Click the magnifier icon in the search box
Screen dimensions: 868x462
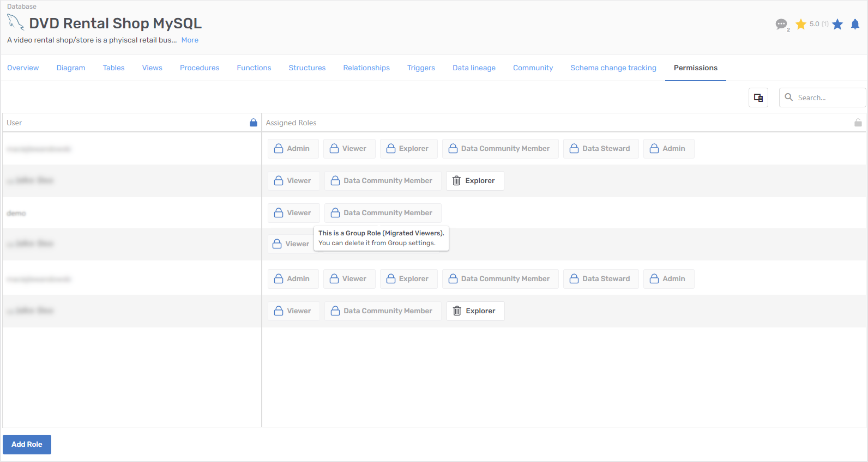tap(788, 98)
